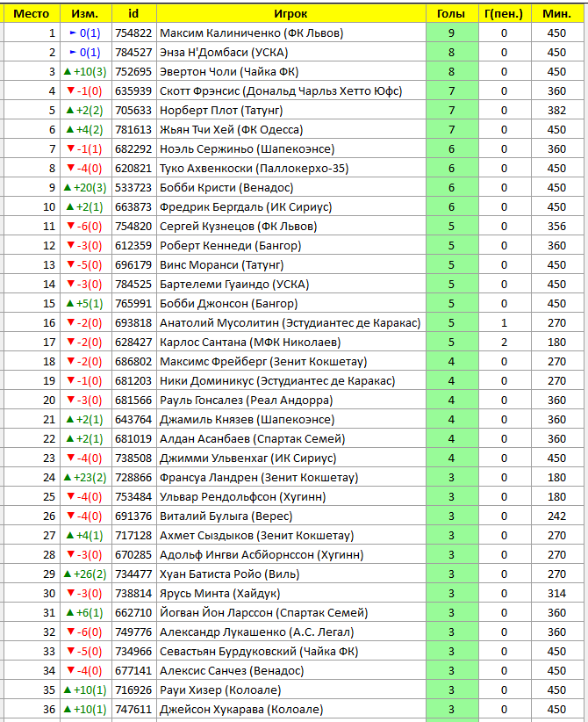Image resolution: width=588 pixels, height=722 pixels.
Task: Select player cell Туко Ахвенкоски
Action: [x=291, y=169]
